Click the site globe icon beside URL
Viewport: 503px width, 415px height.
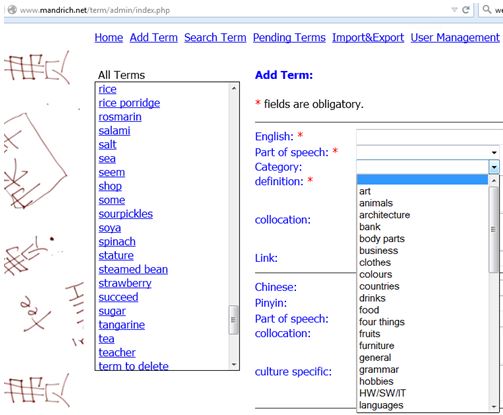pyautogui.click(x=12, y=10)
